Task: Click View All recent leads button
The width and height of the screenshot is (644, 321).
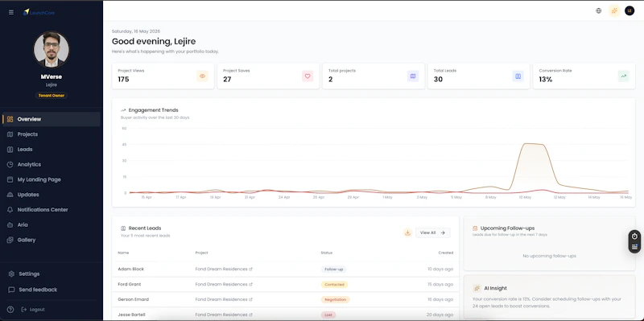Action: [x=433, y=233]
